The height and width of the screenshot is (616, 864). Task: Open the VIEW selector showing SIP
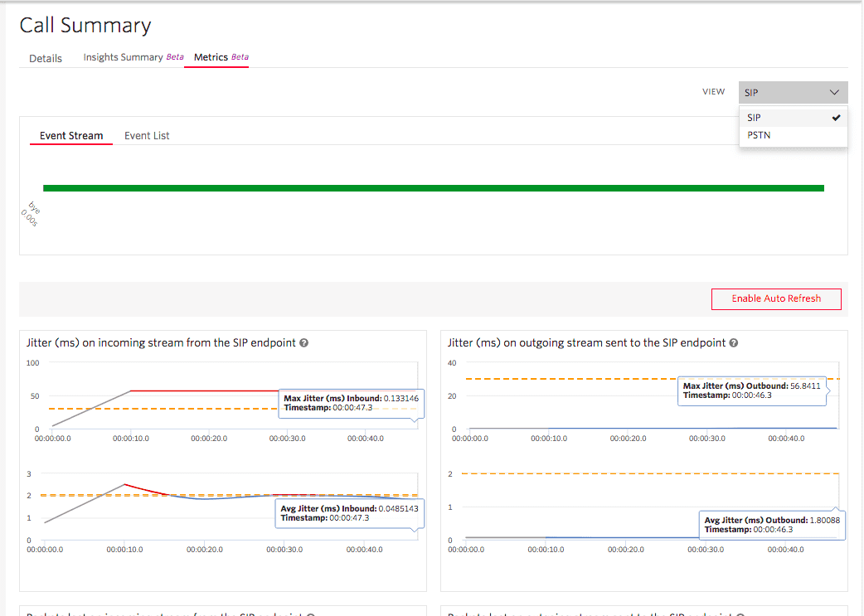[792, 93]
